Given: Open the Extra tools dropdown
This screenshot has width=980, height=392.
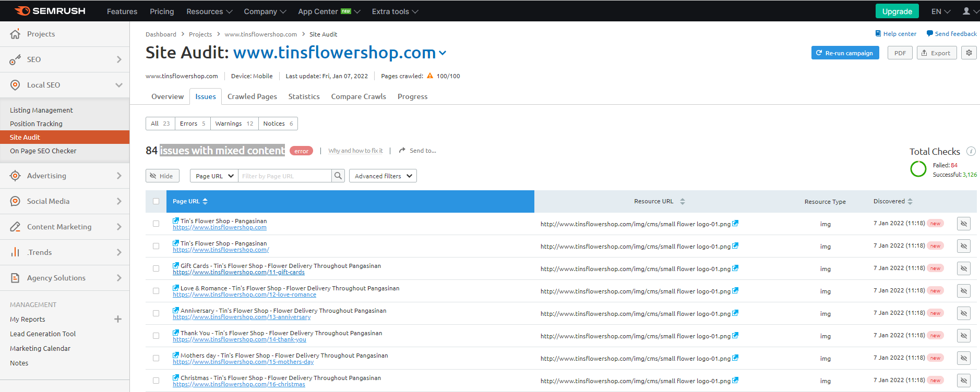Looking at the screenshot, I should click(x=395, y=11).
